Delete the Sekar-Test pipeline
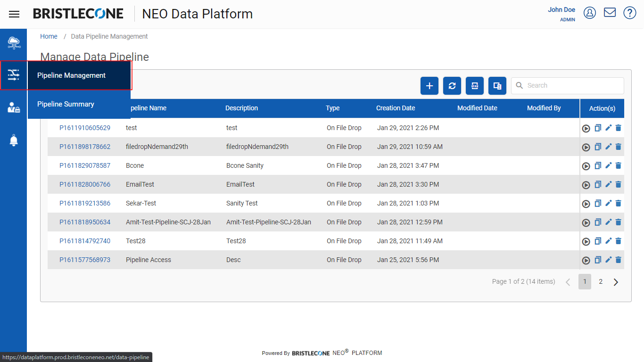 (x=619, y=203)
